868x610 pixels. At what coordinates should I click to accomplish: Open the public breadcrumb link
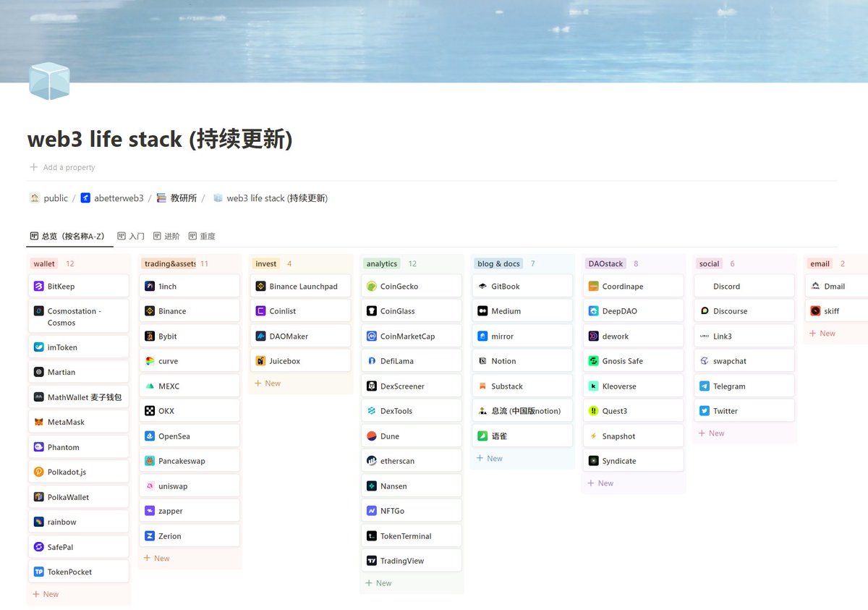tap(48, 198)
